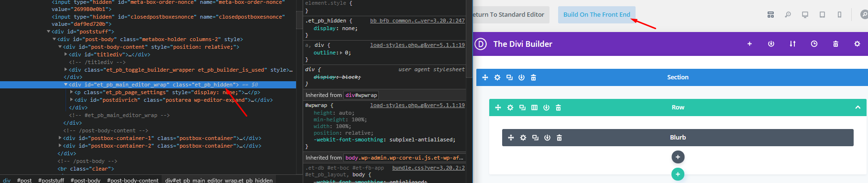Collapse the div id="poststuff" node triangle
868x183 pixels.
click(48, 32)
